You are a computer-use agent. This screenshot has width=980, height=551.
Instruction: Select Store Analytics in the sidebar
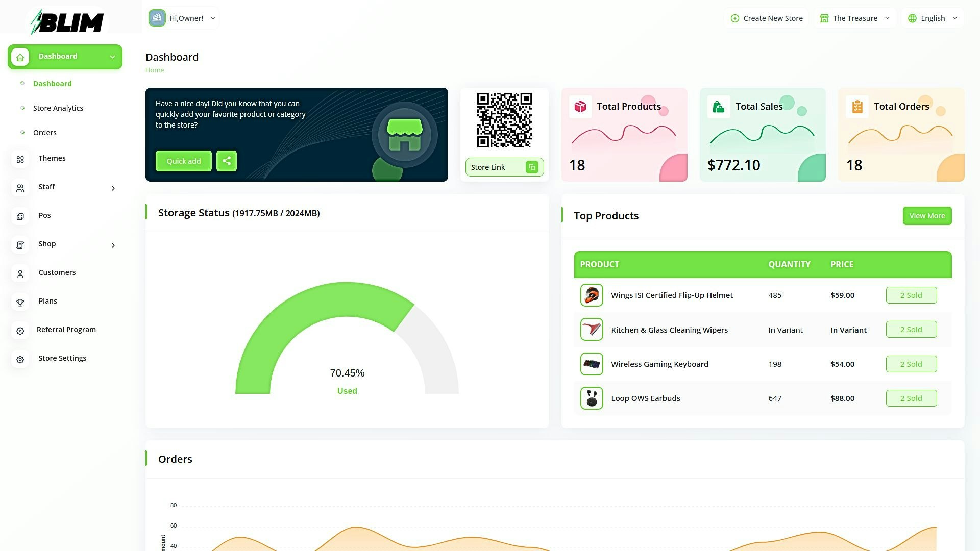click(x=58, y=108)
